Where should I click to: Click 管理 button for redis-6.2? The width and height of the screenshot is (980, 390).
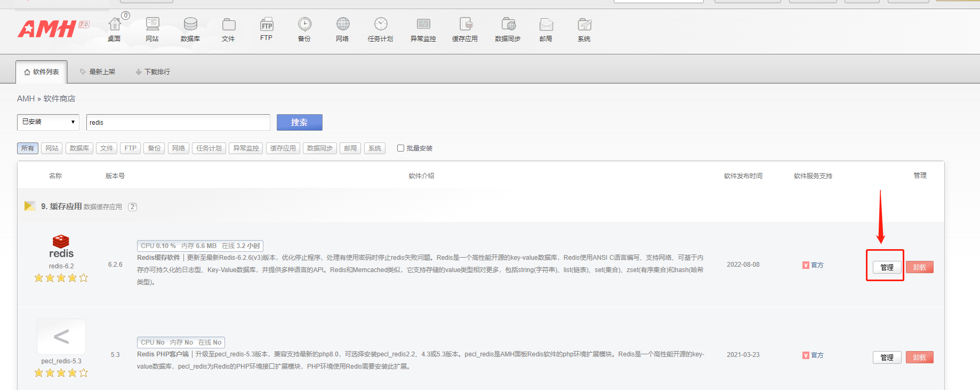pos(887,267)
